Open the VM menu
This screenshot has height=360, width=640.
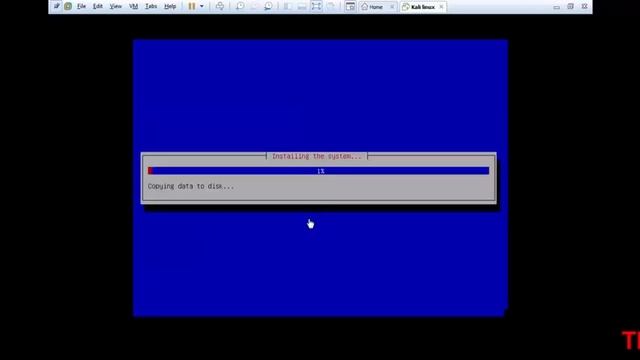pyautogui.click(x=133, y=6)
